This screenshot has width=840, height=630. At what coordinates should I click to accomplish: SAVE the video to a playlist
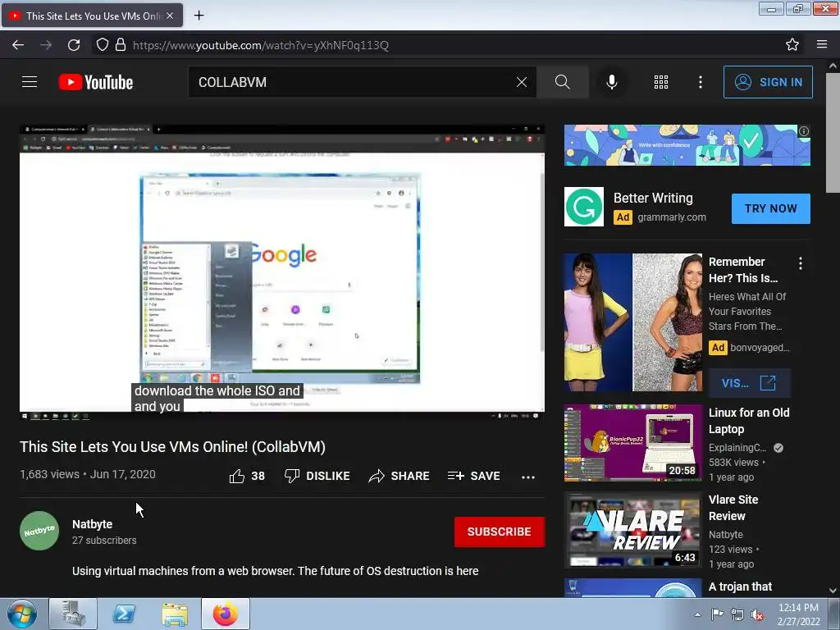pos(473,476)
